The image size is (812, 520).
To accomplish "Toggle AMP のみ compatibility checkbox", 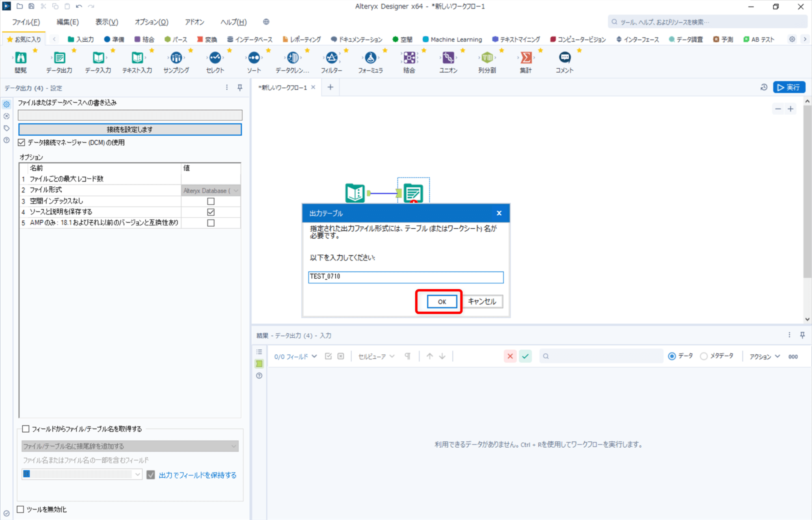I will pos(211,223).
